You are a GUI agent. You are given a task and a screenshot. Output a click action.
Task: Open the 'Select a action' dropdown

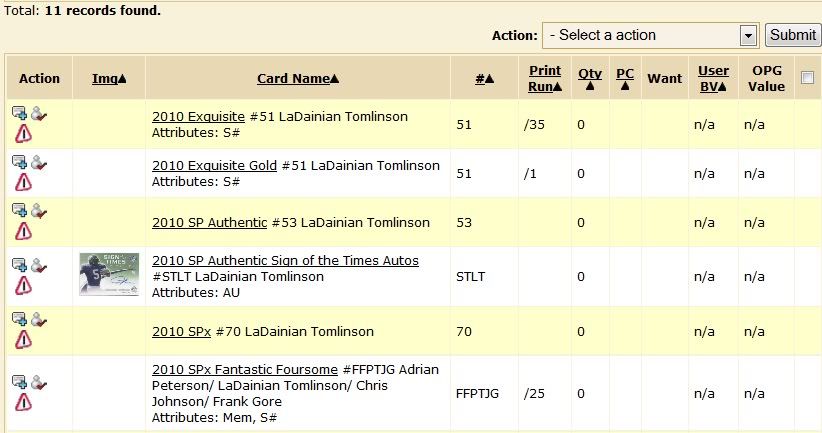[x=650, y=35]
